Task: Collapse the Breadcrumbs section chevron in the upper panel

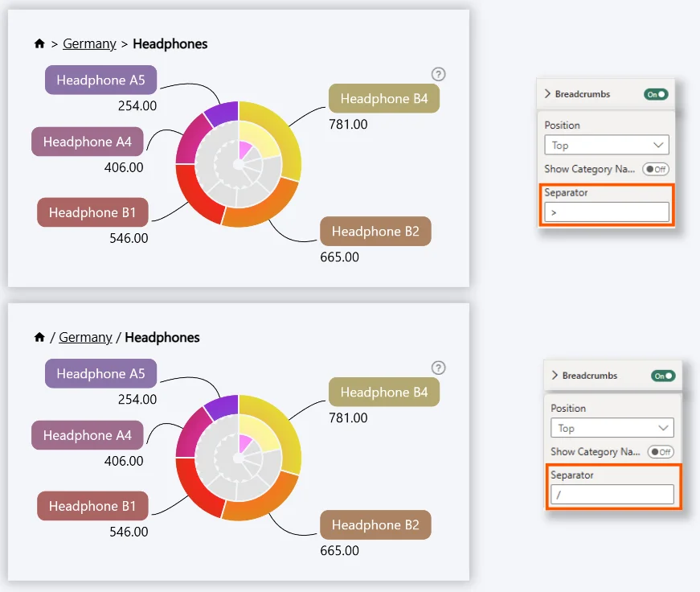Action: tap(547, 94)
